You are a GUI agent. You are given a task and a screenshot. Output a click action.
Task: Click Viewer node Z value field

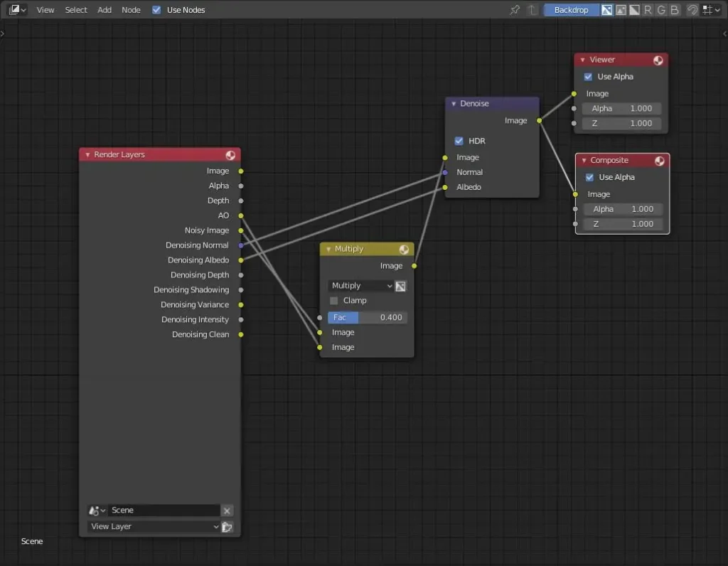pyautogui.click(x=621, y=124)
